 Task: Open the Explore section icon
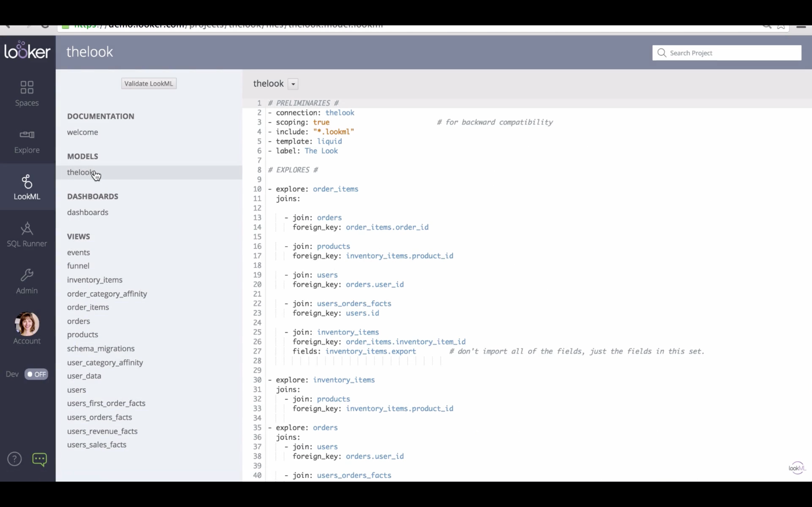tap(27, 135)
